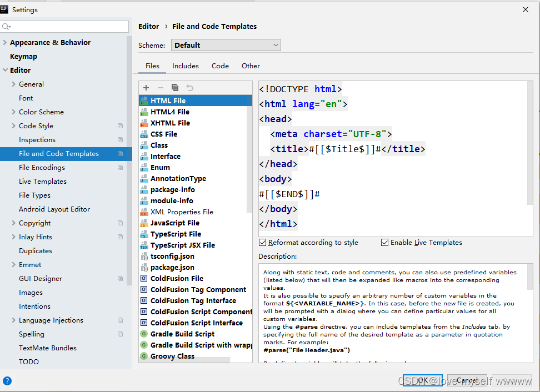Click the Groovy Class icon
This screenshot has width=540, height=392.
pos(144,356)
